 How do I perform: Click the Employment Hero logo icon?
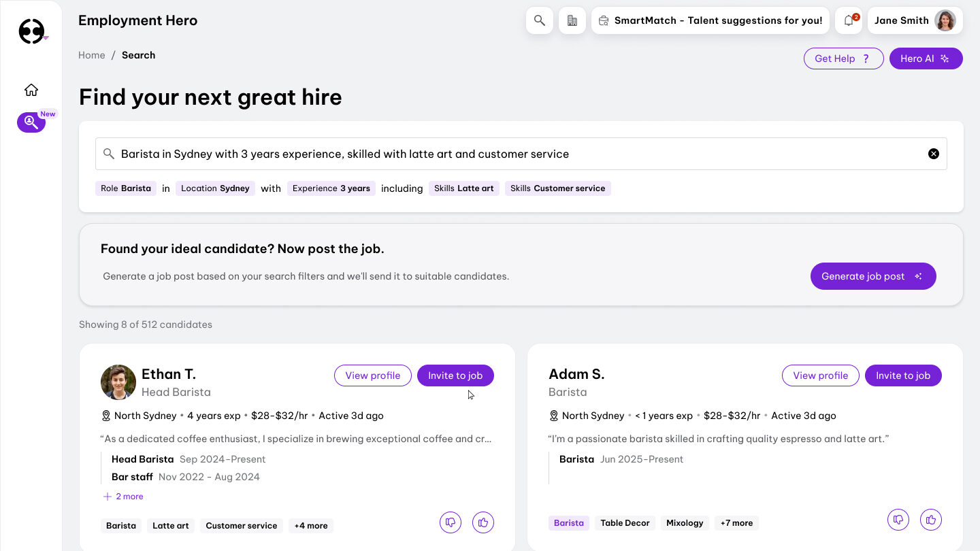tap(31, 31)
